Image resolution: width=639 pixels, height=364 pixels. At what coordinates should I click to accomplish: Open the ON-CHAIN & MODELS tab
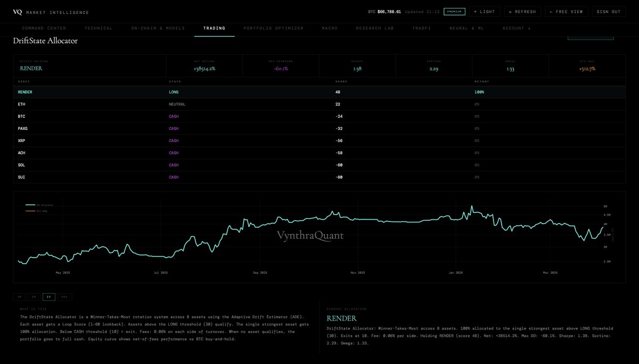[158, 28]
